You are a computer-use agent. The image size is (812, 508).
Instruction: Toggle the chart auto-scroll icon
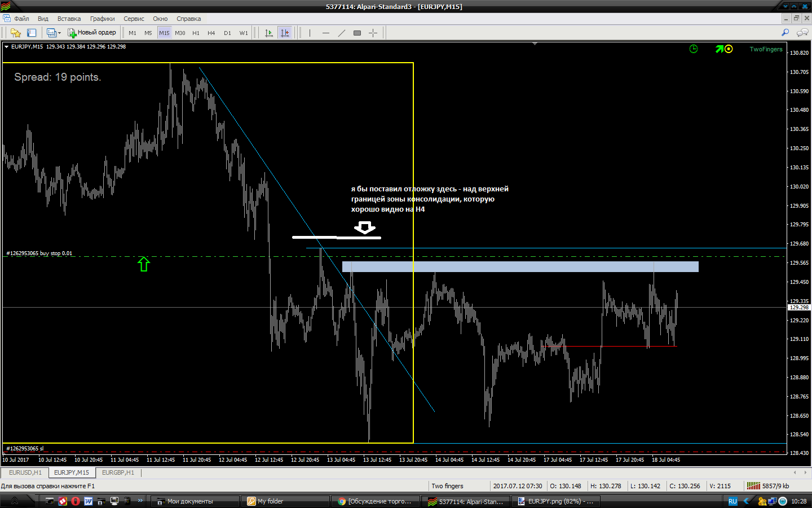[269, 33]
